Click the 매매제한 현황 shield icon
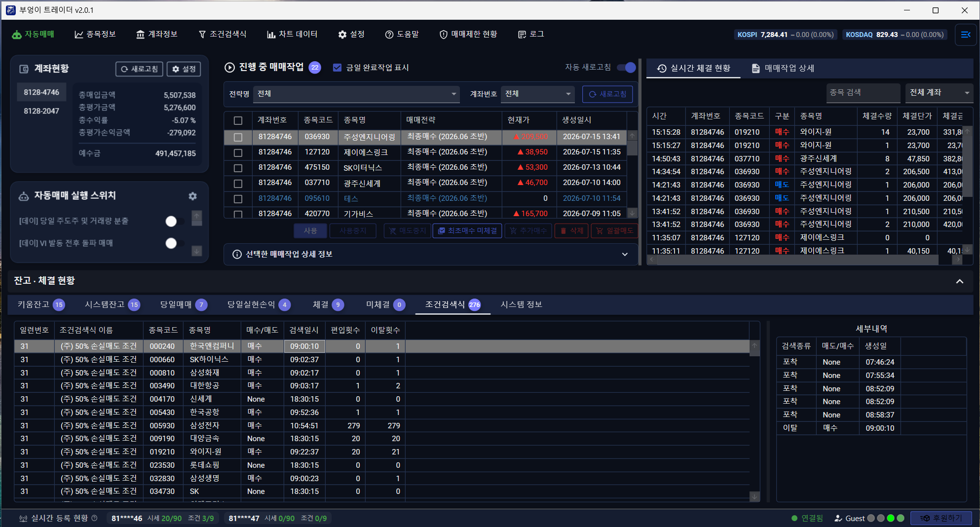The image size is (980, 527). (443, 35)
